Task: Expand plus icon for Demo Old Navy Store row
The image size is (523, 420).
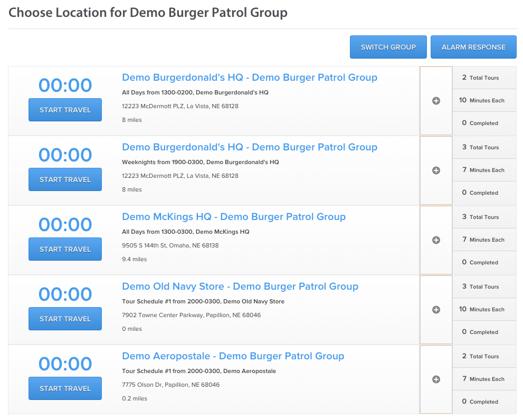Action: 436,310
